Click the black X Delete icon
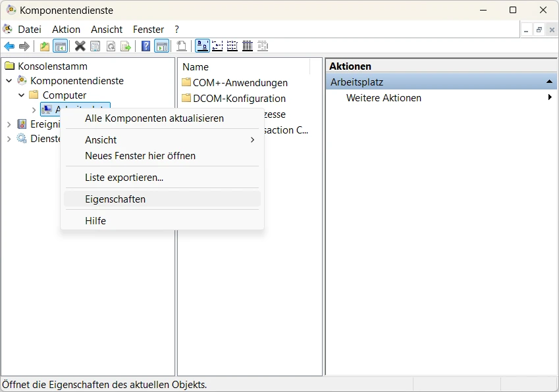559x392 pixels. click(80, 46)
